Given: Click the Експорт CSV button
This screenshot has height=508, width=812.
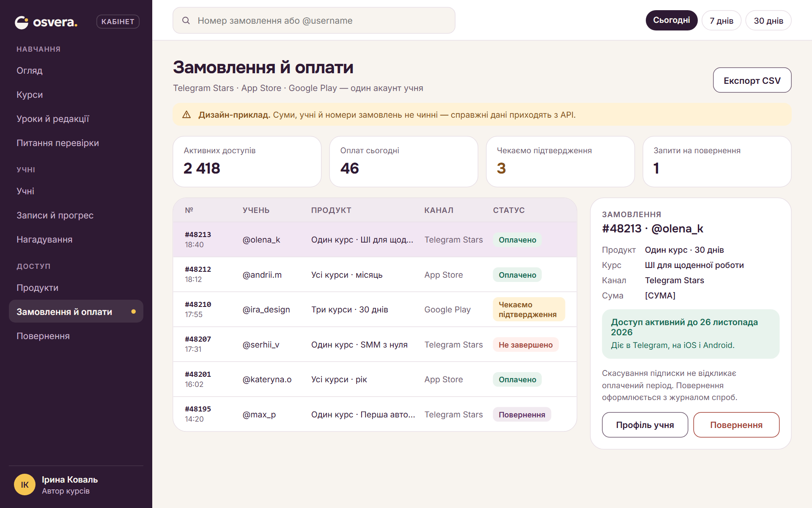Looking at the screenshot, I should (x=752, y=80).
